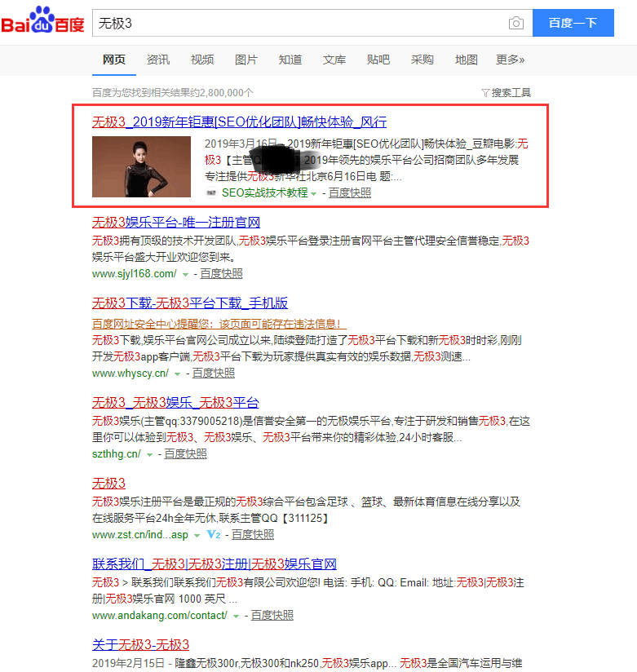Image resolution: width=637 pixels, height=672 pixels.
Task: Switch to the 视频 tab
Action: pos(202,60)
